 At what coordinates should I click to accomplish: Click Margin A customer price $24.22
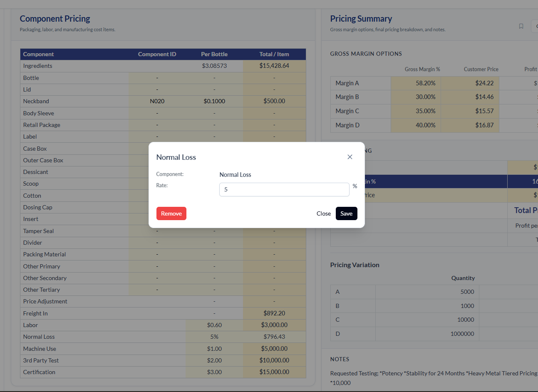click(484, 83)
